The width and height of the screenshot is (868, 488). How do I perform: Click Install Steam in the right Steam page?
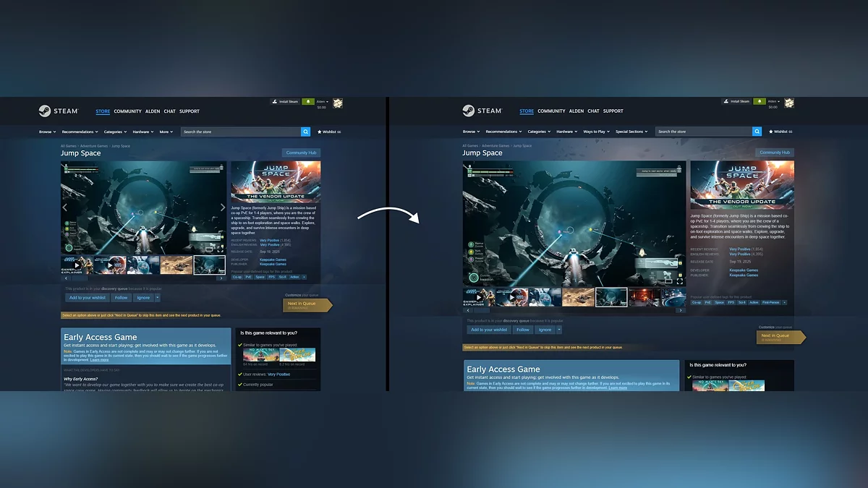tap(736, 101)
